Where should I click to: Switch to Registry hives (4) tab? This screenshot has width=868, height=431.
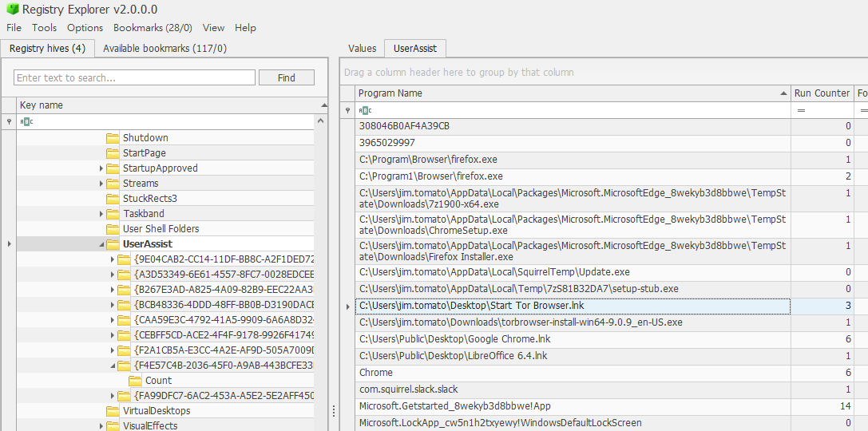pyautogui.click(x=48, y=48)
